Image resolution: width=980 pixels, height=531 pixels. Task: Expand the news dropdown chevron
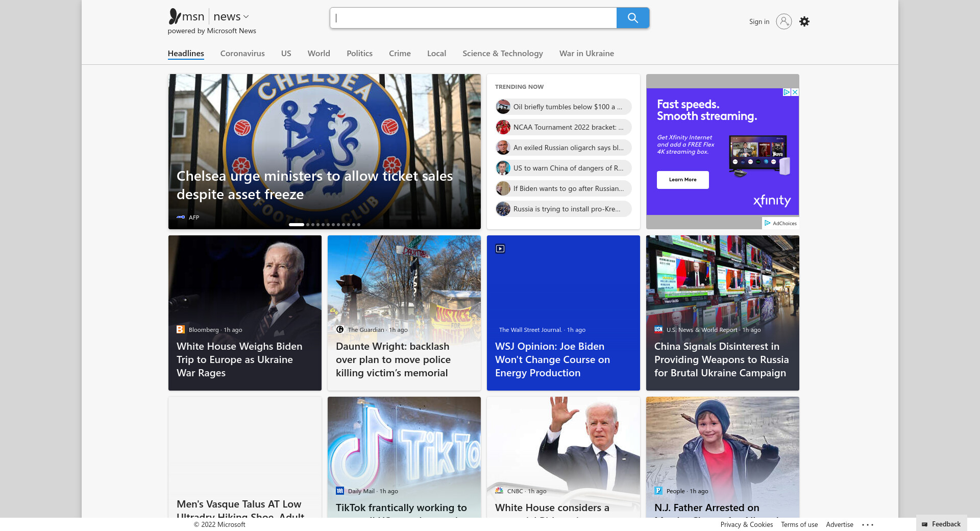[246, 17]
